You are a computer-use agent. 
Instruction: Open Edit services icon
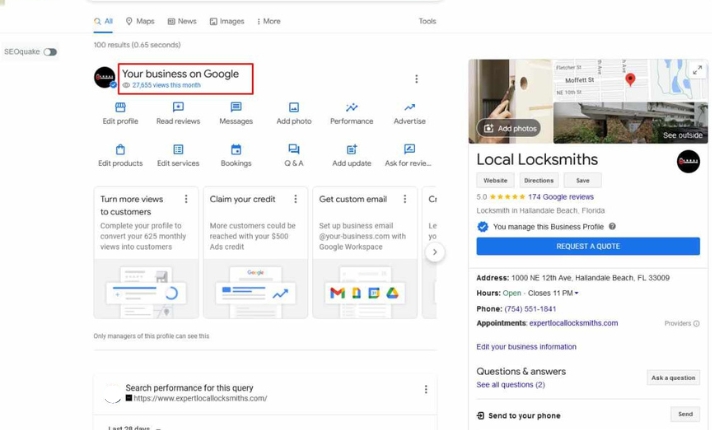pos(178,149)
